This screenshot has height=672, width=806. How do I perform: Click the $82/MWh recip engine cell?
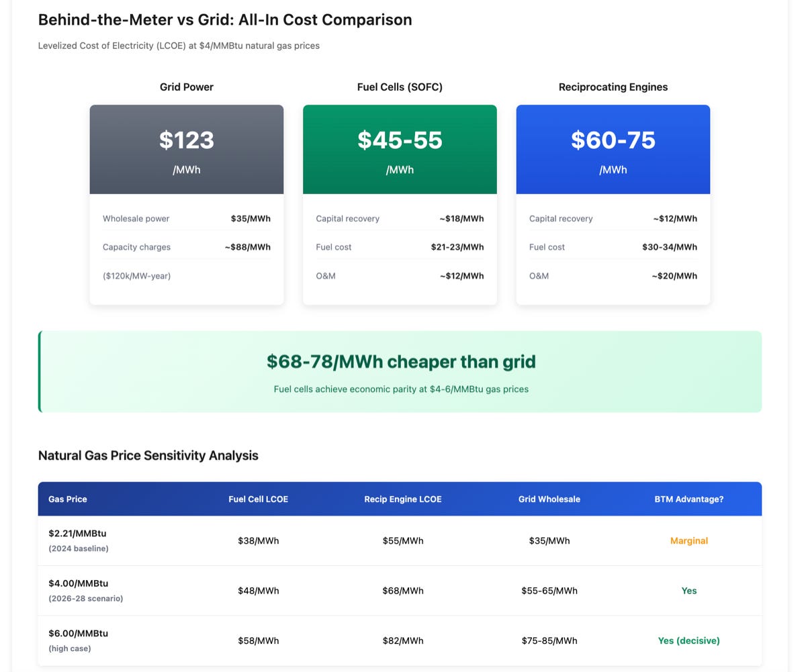[x=403, y=640]
